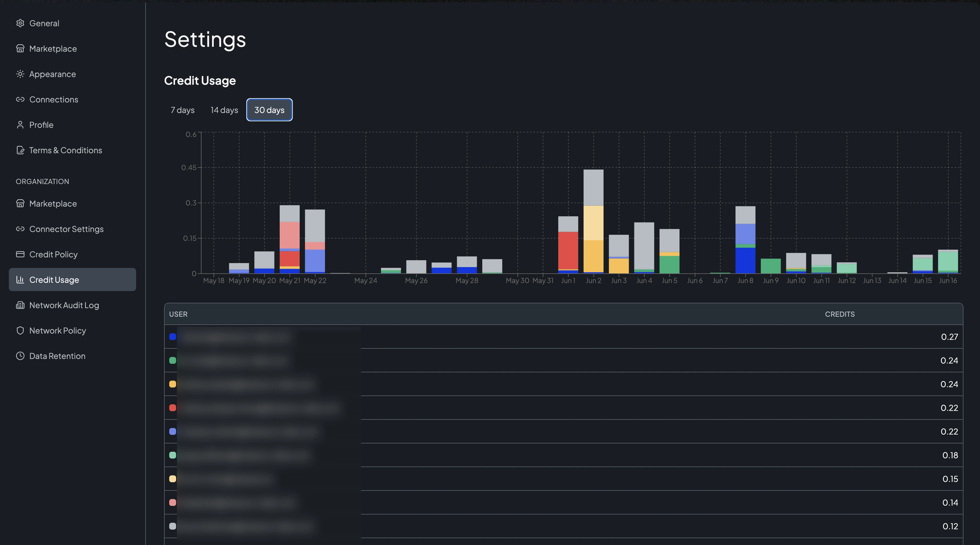Screen dimensions: 980x545
Task: Click the Jun 2 bar in chart
Action: (x=594, y=221)
